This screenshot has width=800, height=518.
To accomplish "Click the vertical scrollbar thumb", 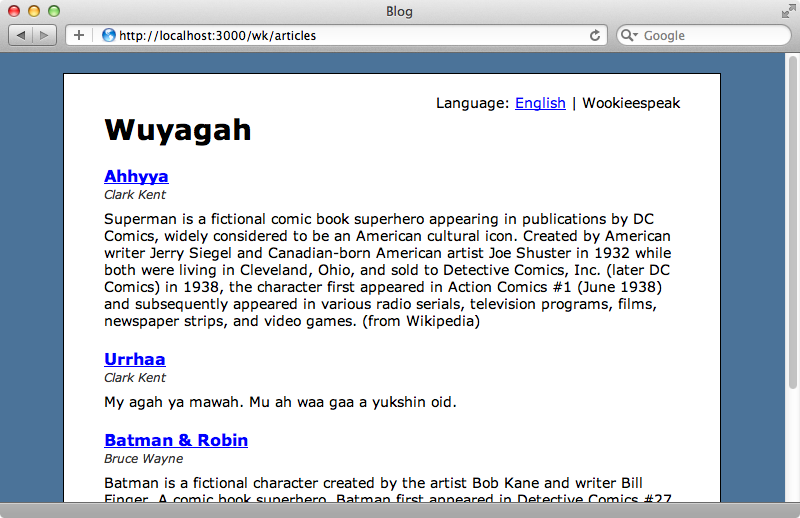I will point(792,222).
